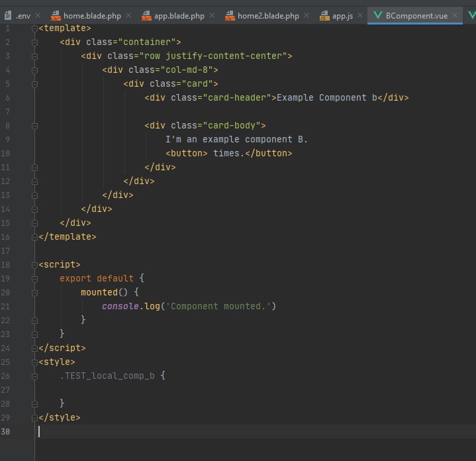476x461 pixels.
Task: Click fold end marker at line 11
Action: coord(34,168)
